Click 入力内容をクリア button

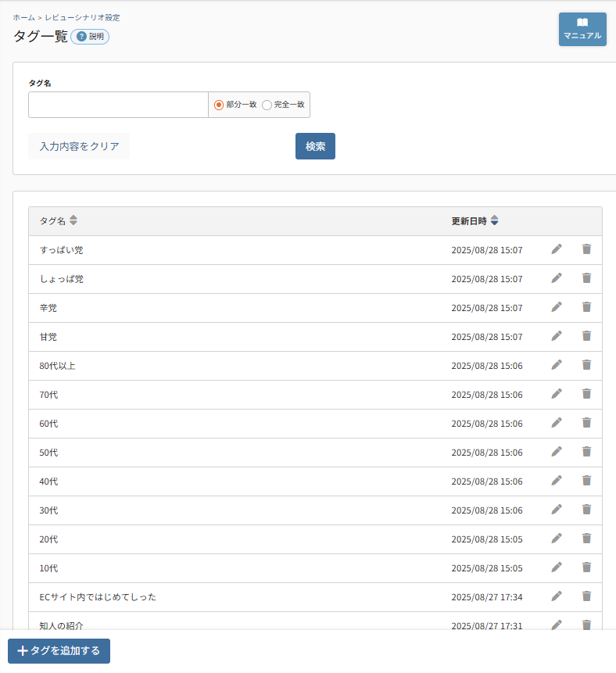tap(79, 146)
